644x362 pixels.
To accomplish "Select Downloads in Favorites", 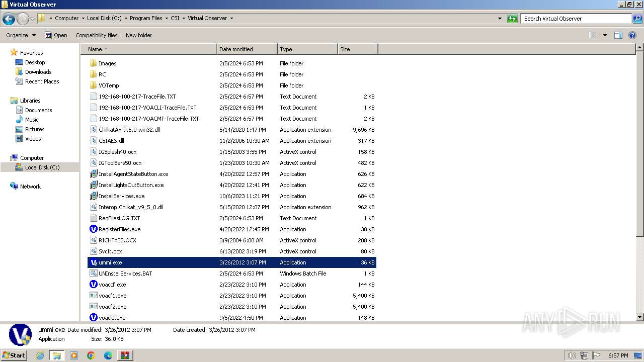I will [38, 72].
